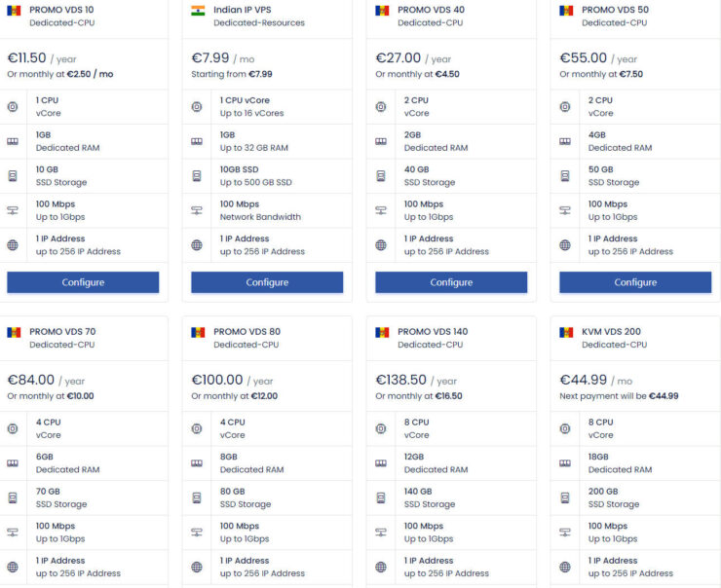Click the globe IP address icon in PROMO VDS 40
The image size is (721, 588).
pyautogui.click(x=381, y=245)
